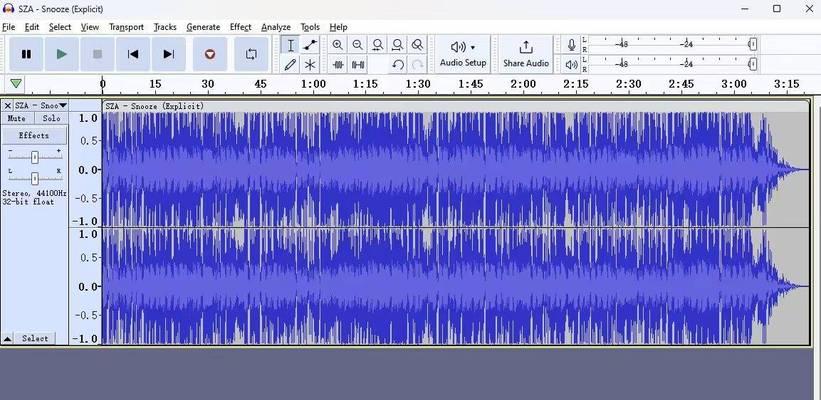Viewport: 821px width, 400px height.
Task: Open the Help menu
Action: point(338,27)
